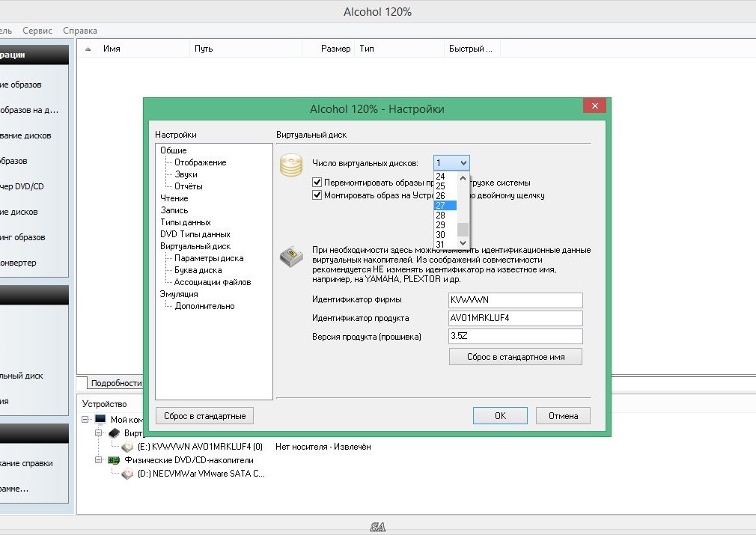This screenshot has height=535, width=756.
Task: Click the list scrollbar up arrow
Action: 463,178
